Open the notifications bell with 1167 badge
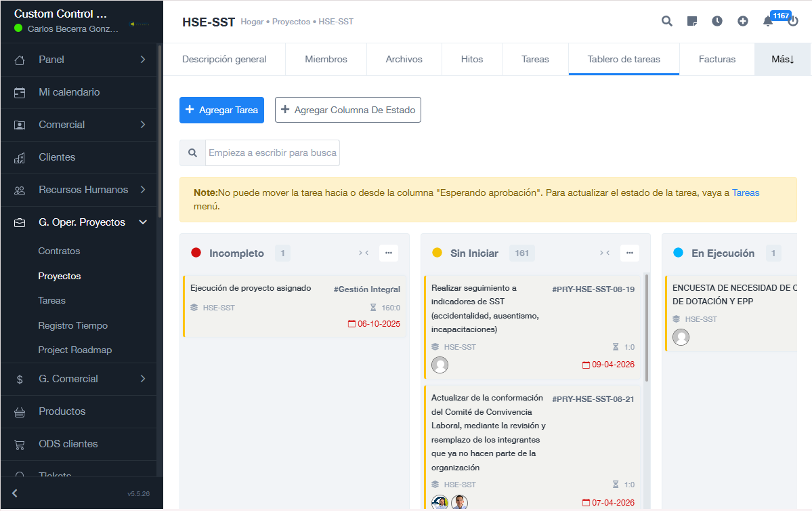Image resolution: width=812 pixels, height=511 pixels. pos(768,21)
